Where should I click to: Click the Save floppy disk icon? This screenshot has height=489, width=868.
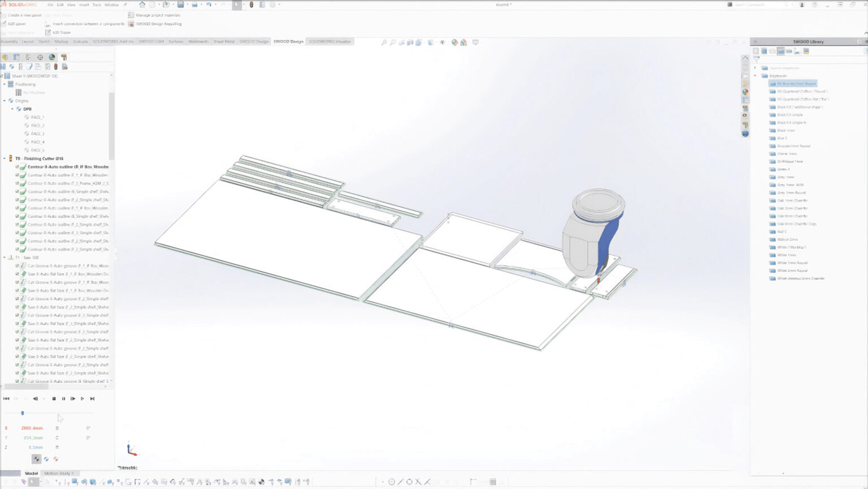click(x=181, y=4)
